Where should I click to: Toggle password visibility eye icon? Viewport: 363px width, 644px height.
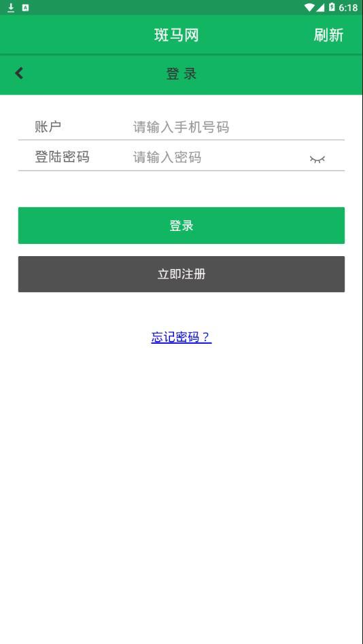[317, 160]
